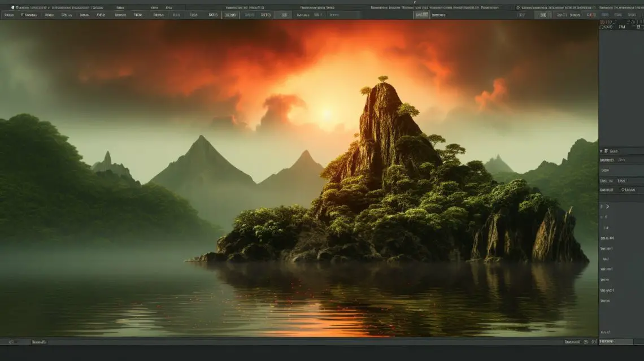
Task: Toggle the circle option in right panel properties
Action: (624, 190)
